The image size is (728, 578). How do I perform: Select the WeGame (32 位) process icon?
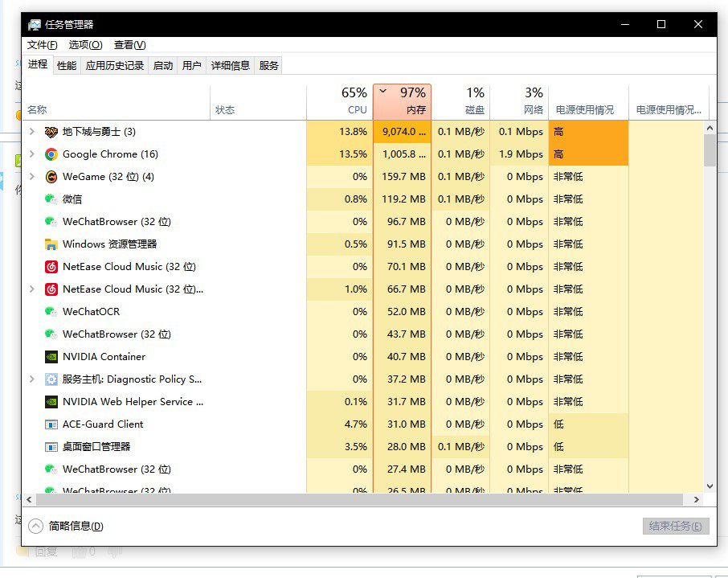(51, 177)
